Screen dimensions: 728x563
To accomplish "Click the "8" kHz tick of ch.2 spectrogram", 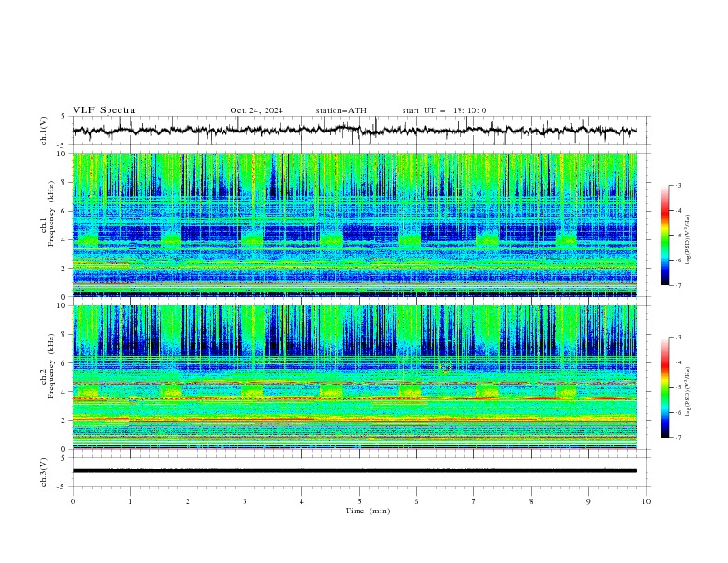I will tap(65, 335).
